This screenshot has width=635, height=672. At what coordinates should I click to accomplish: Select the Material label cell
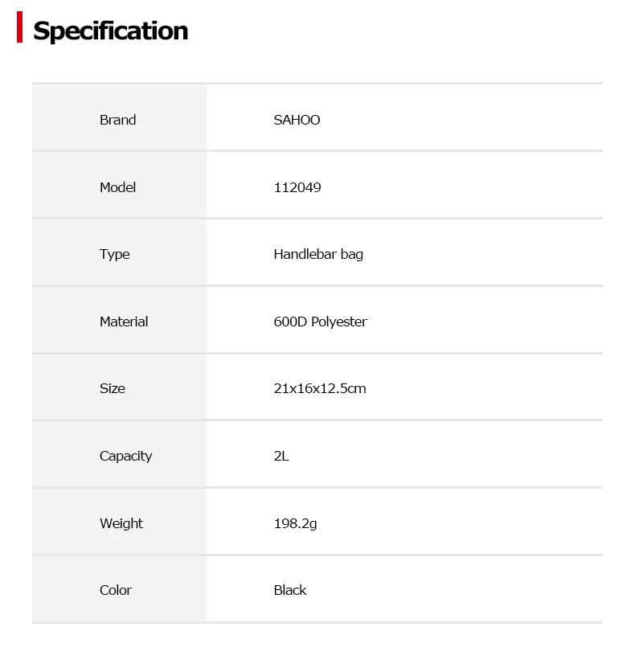click(119, 320)
